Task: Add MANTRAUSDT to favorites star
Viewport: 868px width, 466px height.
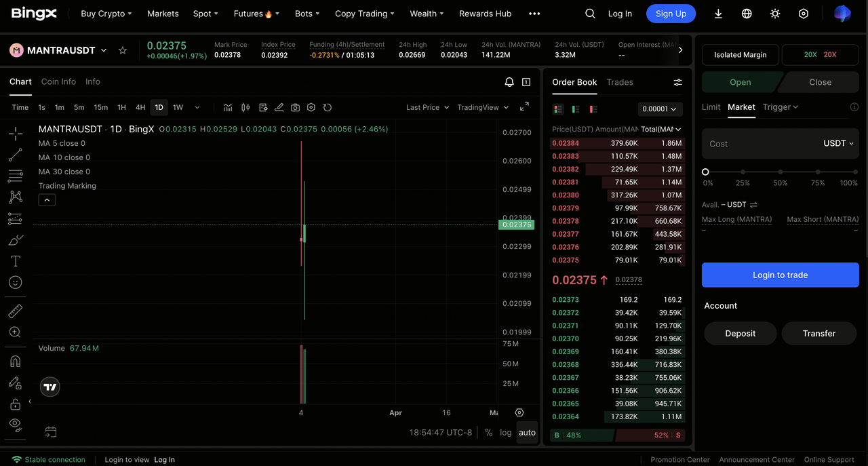Action: (123, 50)
